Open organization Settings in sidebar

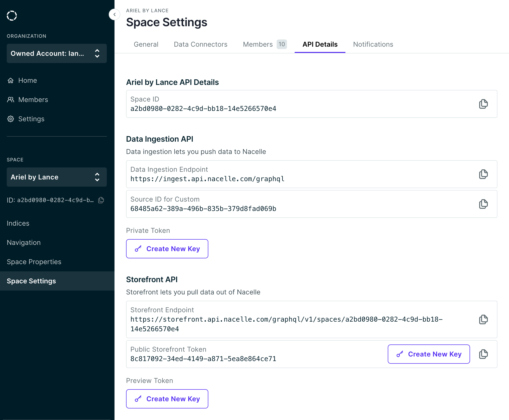[31, 119]
